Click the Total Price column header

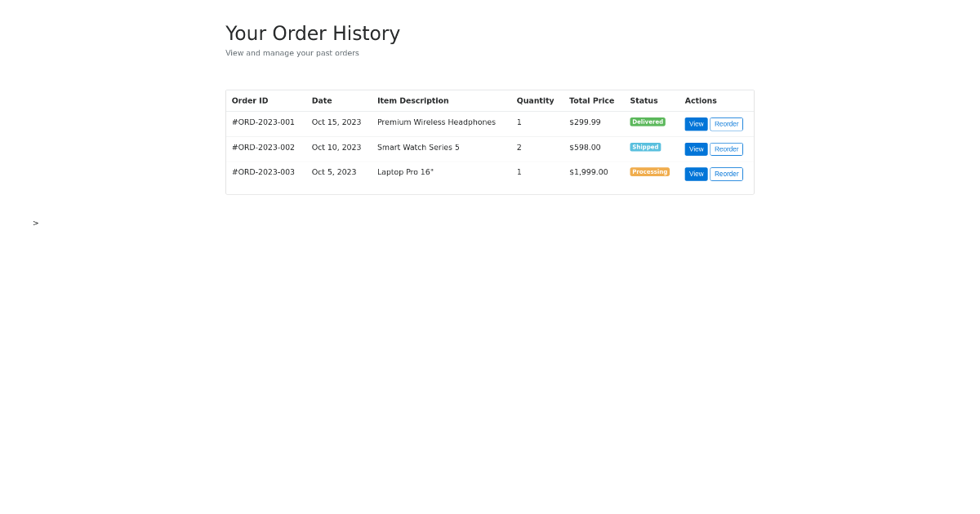591,100
